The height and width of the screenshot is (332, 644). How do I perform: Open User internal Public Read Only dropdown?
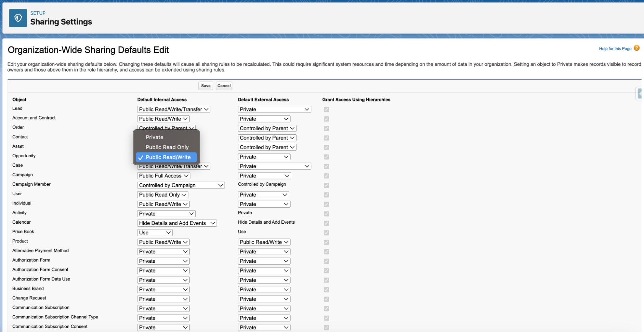point(163,195)
